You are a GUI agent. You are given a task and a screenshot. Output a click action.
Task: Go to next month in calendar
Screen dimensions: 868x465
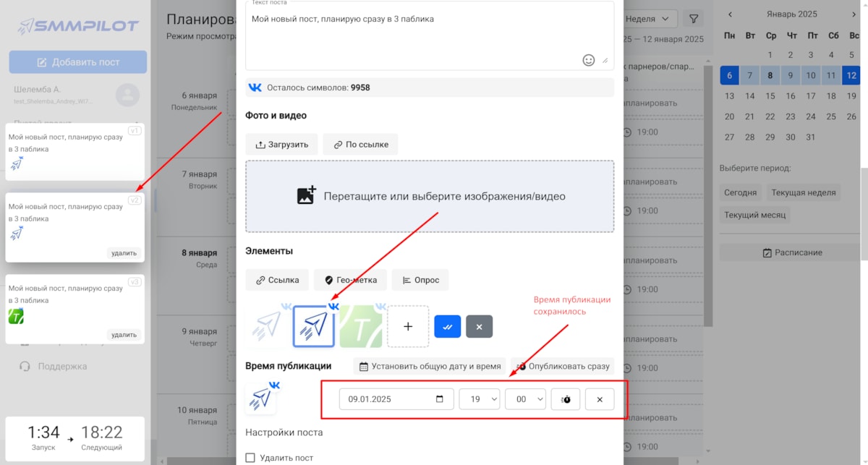pos(854,14)
